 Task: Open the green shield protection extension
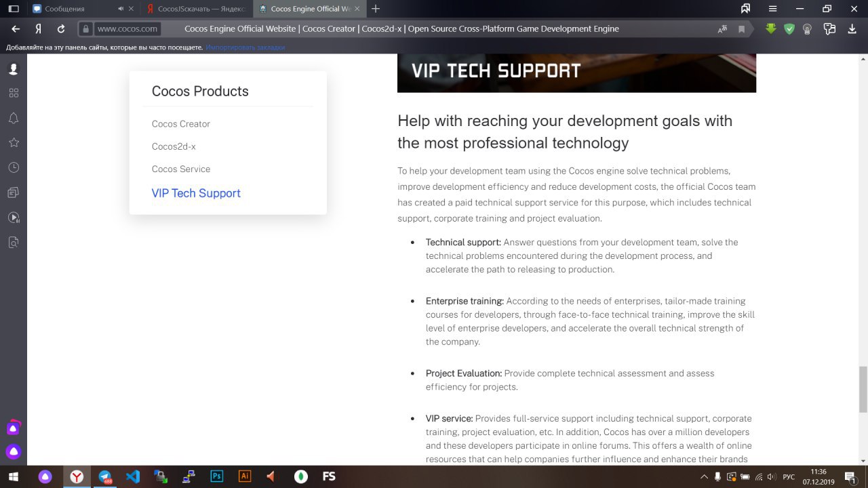(789, 28)
